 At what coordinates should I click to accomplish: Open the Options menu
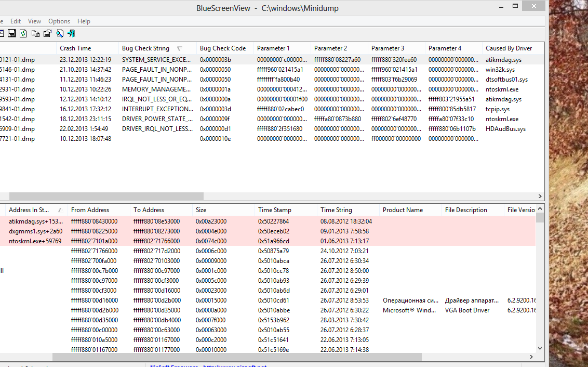59,21
